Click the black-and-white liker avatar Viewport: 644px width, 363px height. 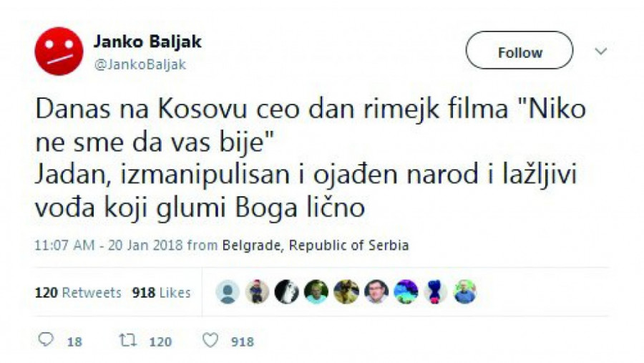point(287,292)
